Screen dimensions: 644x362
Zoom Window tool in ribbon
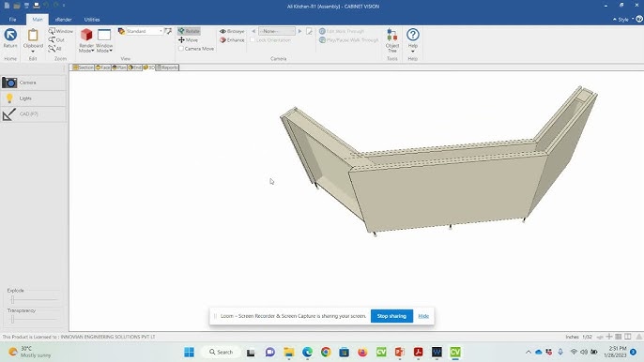pos(60,31)
